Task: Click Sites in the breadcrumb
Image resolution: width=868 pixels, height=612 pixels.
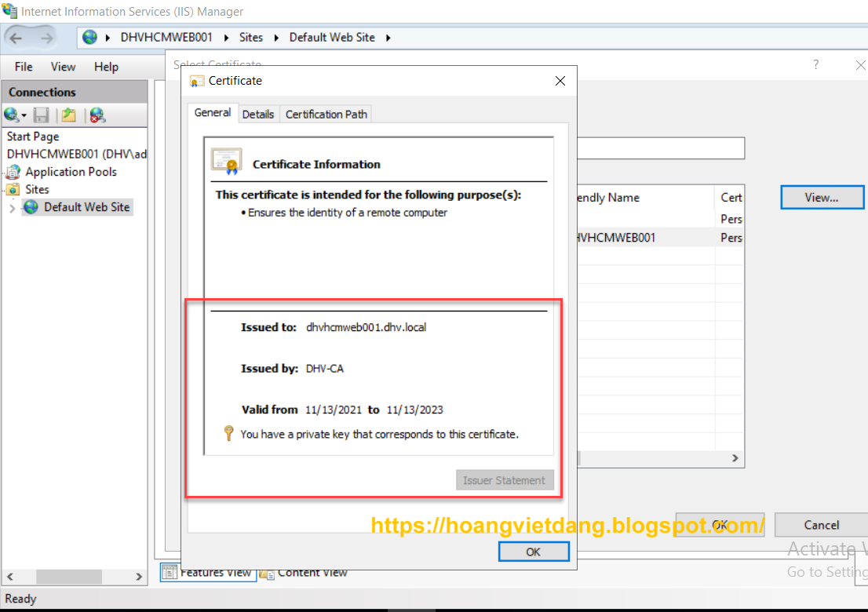Action: [x=251, y=37]
